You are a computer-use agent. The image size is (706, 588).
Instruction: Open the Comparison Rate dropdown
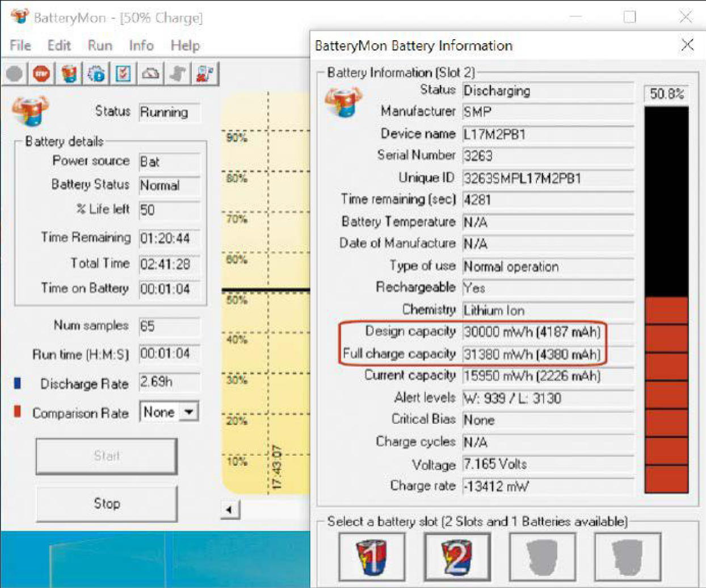pos(189,411)
